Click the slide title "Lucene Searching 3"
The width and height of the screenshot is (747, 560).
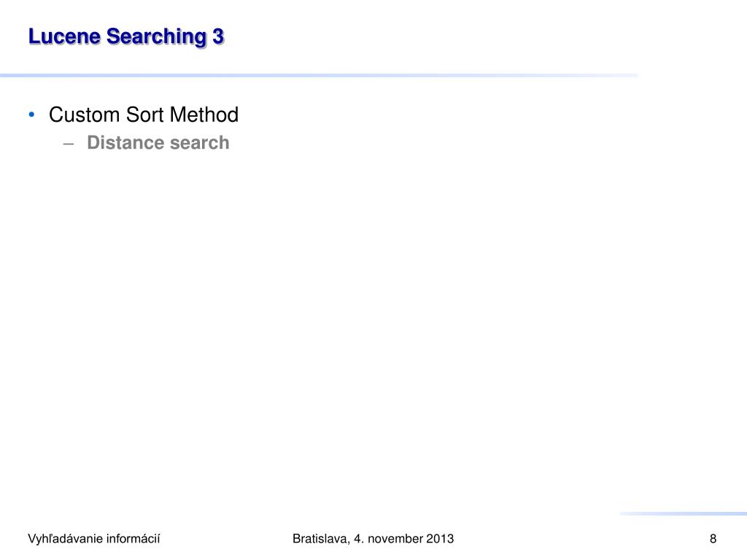click(126, 37)
